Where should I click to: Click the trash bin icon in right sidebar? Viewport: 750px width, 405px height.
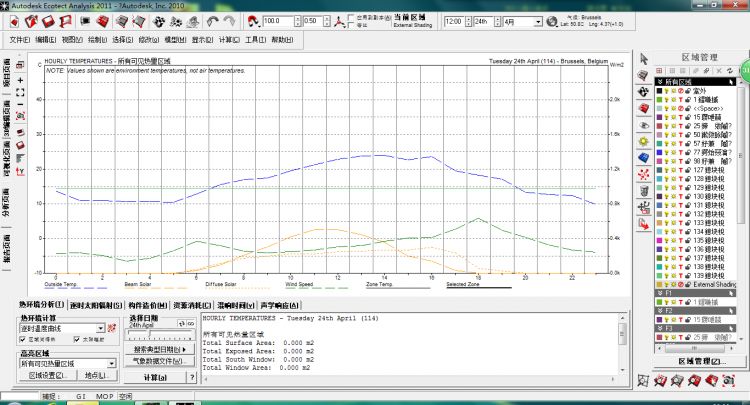[x=644, y=191]
